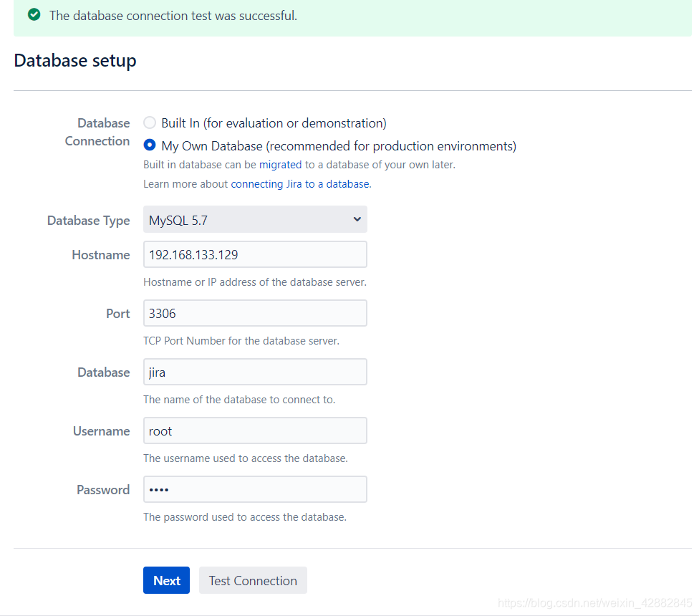Click the Port input field
699x616 pixels.
tap(255, 313)
